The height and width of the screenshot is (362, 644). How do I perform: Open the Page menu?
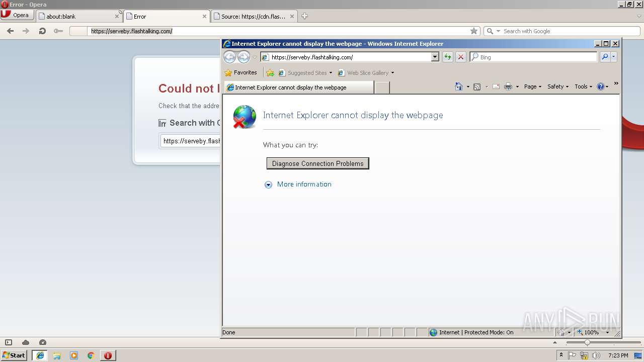click(x=532, y=86)
